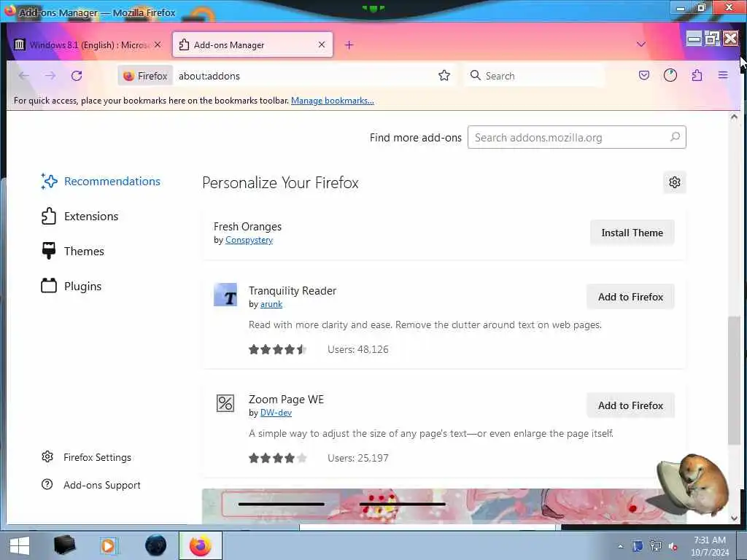
Task: Click the volume tray icon
Action: (673, 546)
